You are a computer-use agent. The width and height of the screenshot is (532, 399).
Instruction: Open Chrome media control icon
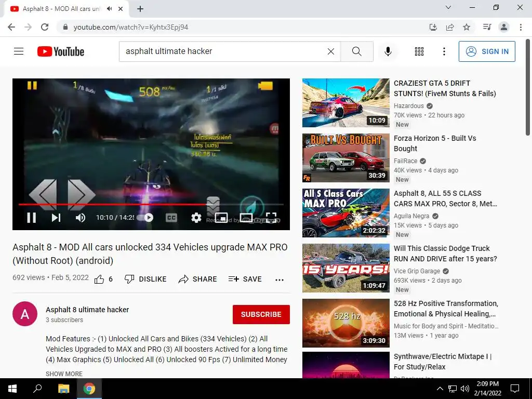(x=487, y=27)
